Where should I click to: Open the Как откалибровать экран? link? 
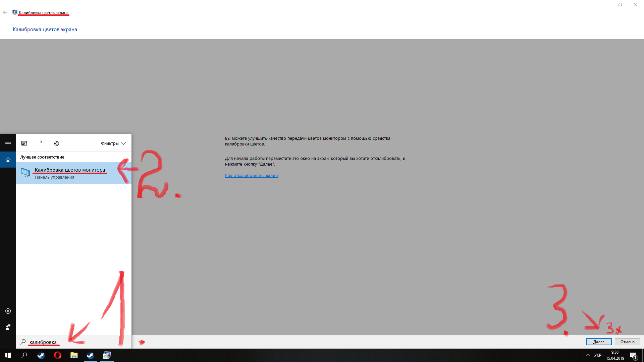click(x=252, y=176)
